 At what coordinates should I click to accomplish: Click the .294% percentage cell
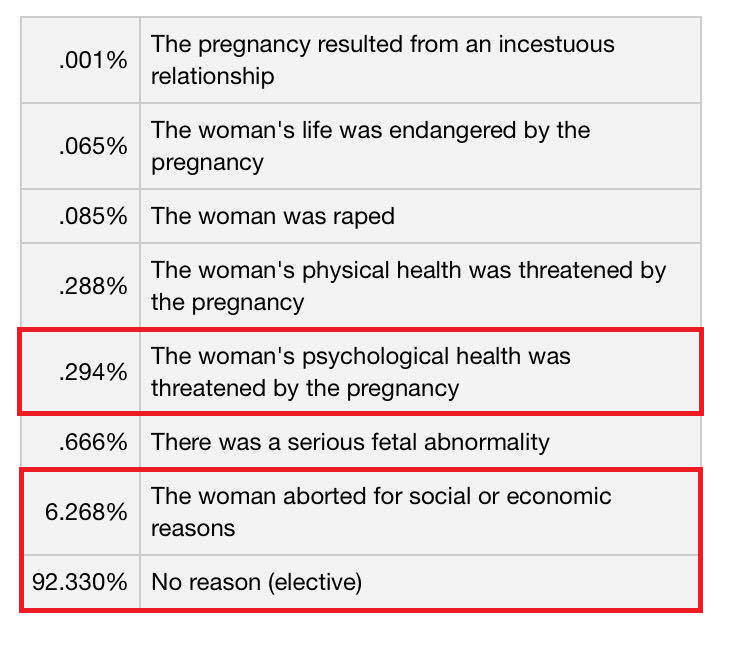tap(81, 372)
